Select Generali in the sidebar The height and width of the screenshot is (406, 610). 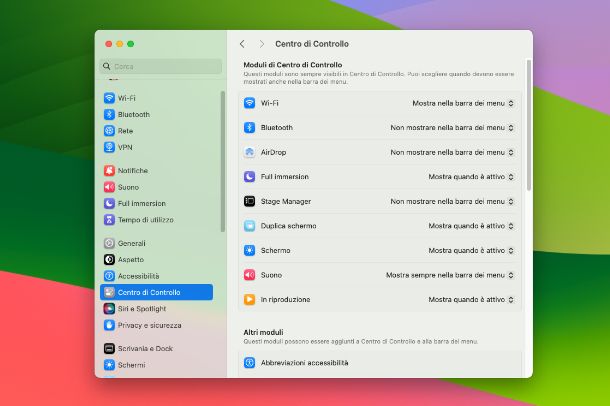(x=156, y=243)
